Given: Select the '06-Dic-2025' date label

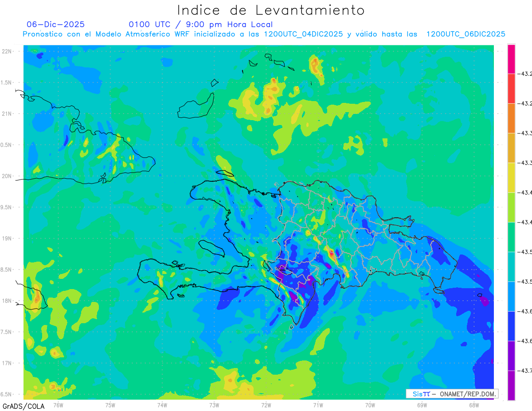Looking at the screenshot, I should [x=56, y=24].
